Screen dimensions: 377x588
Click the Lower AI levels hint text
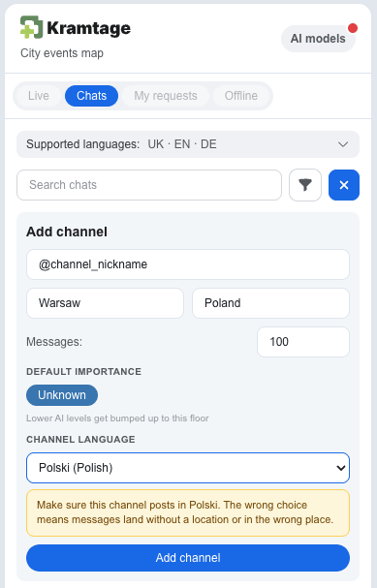[x=117, y=418]
